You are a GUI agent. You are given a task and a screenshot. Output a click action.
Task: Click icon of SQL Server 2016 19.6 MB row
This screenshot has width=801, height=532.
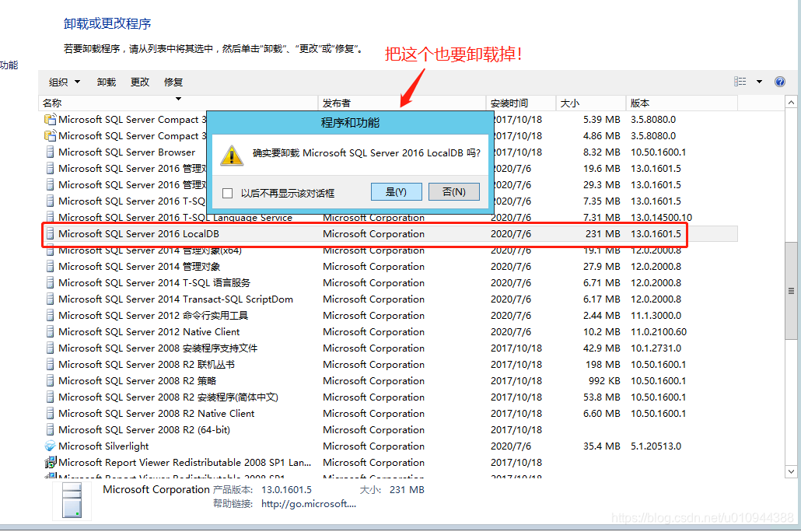click(50, 169)
